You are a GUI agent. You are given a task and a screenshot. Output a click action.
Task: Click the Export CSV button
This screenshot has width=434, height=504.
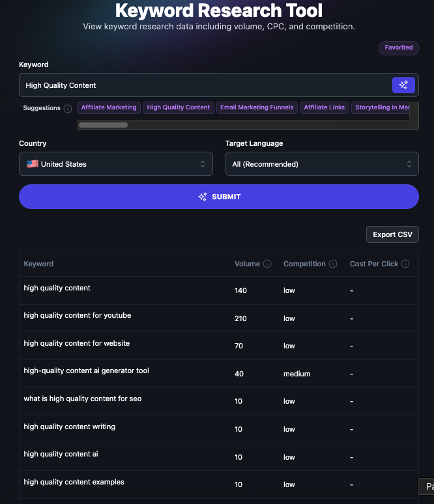tap(392, 234)
